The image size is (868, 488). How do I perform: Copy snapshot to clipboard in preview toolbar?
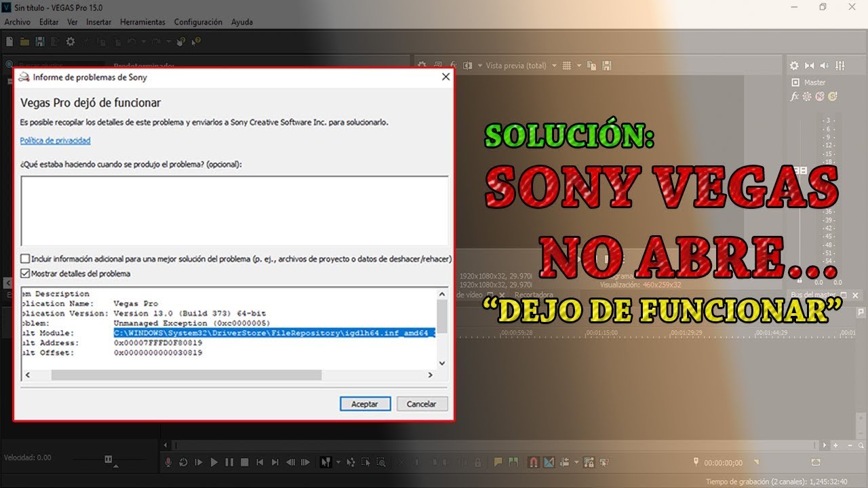coord(592,66)
